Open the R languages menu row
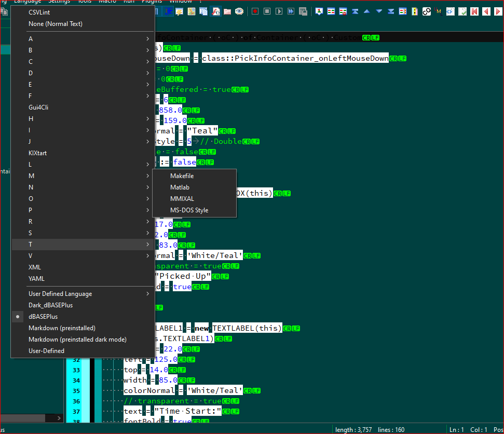 pos(83,222)
